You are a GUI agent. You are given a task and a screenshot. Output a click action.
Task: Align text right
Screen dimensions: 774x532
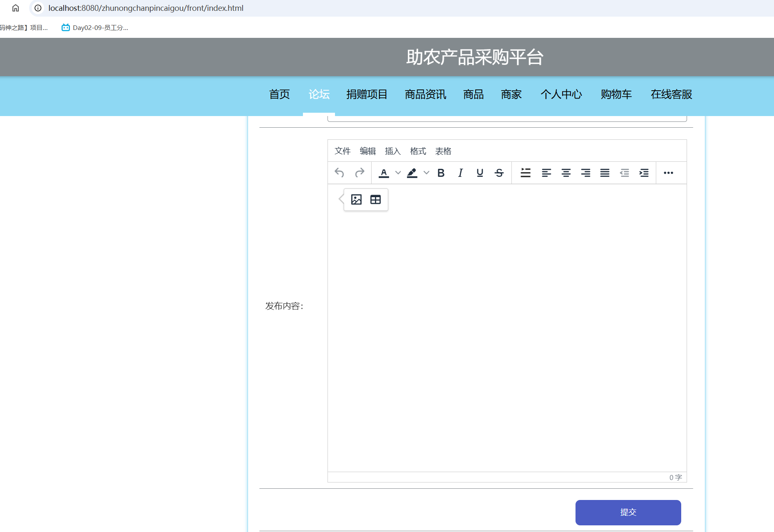point(585,173)
